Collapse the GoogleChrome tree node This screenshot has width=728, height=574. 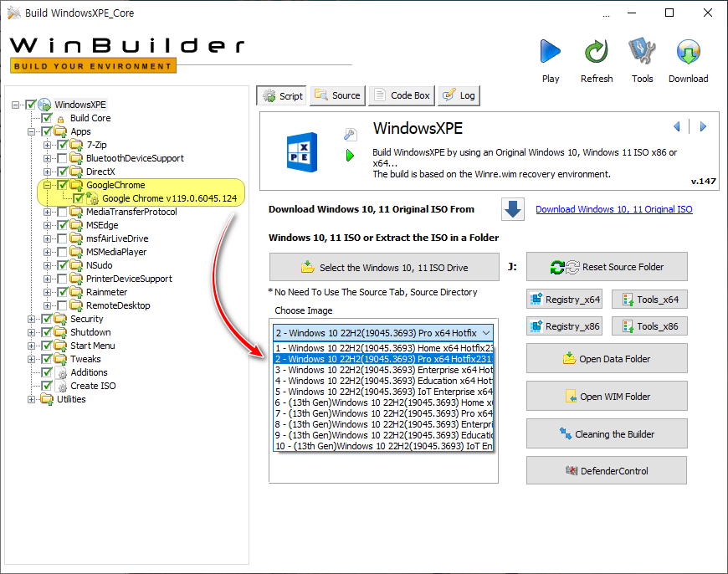pyautogui.click(x=47, y=185)
